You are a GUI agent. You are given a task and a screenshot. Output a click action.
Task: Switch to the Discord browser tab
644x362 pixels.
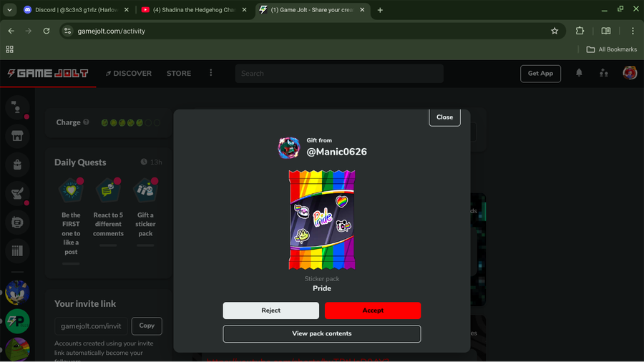click(x=76, y=10)
